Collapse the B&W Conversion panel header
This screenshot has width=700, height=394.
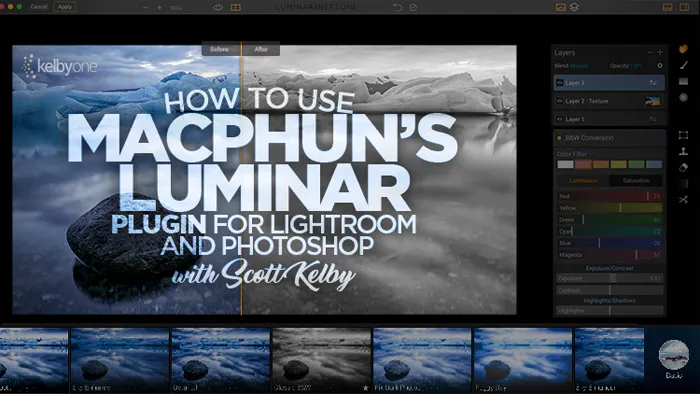[609, 138]
